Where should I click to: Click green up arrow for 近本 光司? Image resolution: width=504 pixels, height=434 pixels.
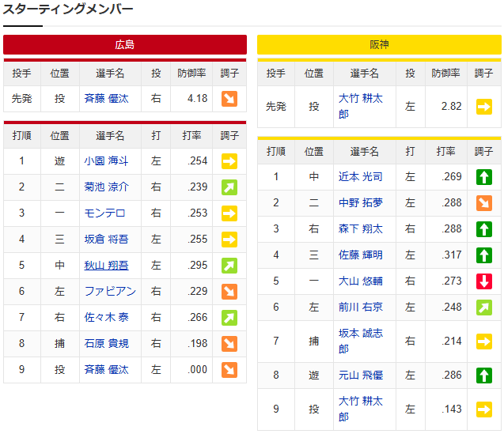484,177
